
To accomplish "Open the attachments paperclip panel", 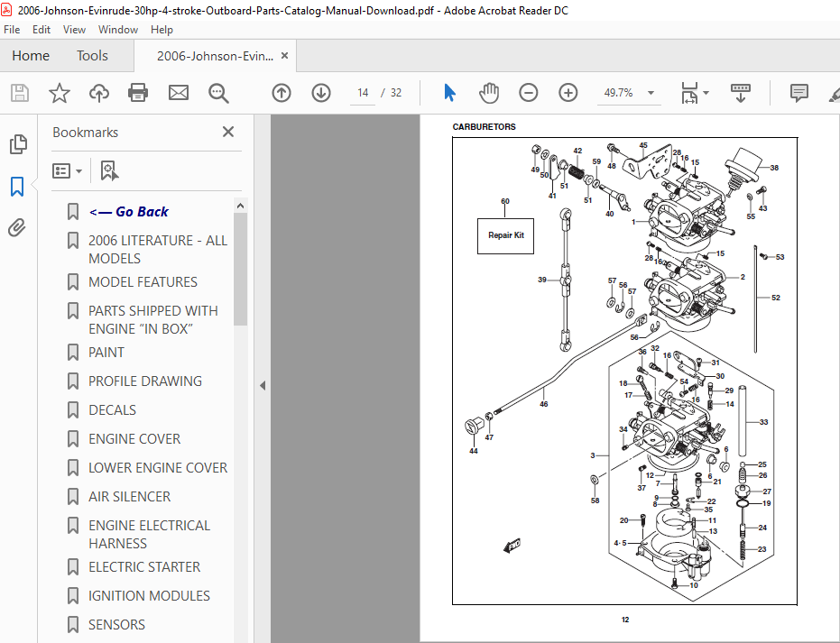I will [17, 228].
